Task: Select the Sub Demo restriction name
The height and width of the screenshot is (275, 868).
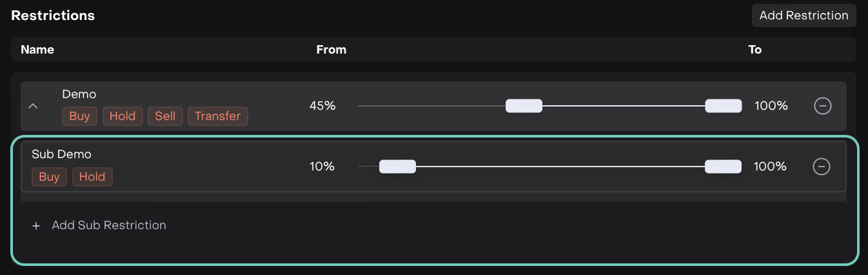Action: (x=61, y=154)
